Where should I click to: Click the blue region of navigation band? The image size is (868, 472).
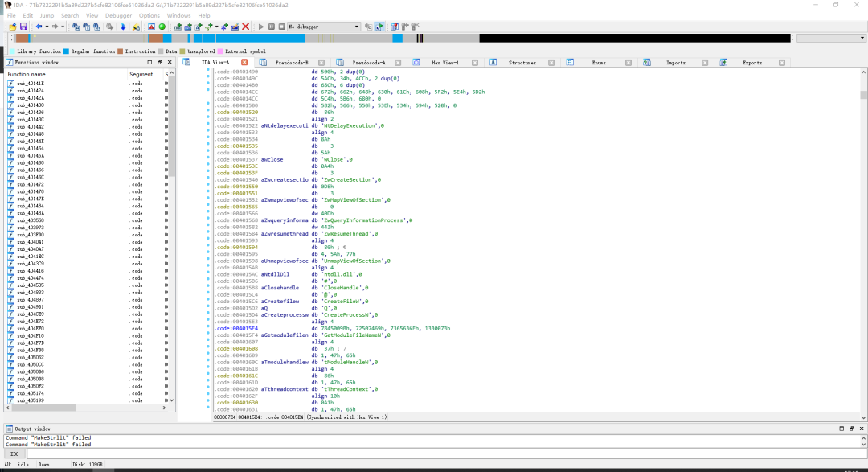pyautogui.click(x=260, y=39)
